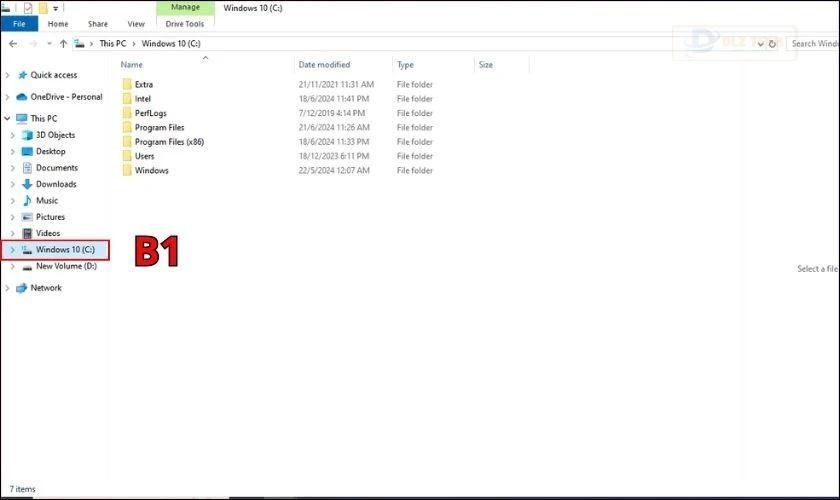This screenshot has width=840, height=500.
Task: Click the Network icon in navigation pane
Action: (x=21, y=288)
